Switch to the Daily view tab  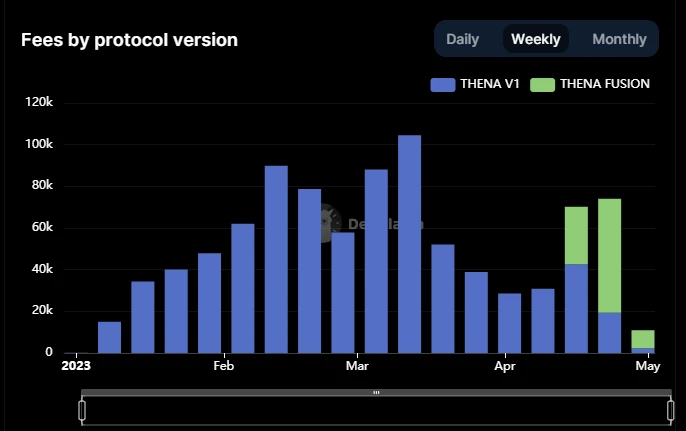(462, 39)
